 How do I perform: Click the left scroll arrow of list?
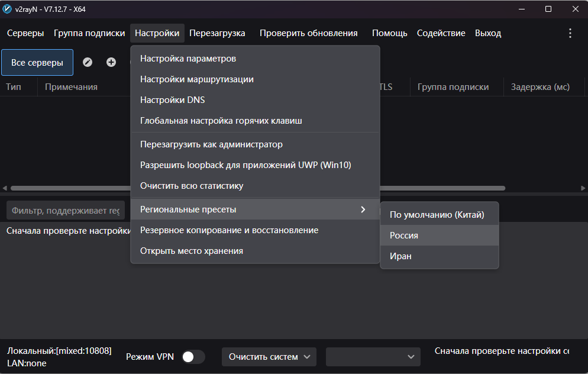(x=5, y=188)
